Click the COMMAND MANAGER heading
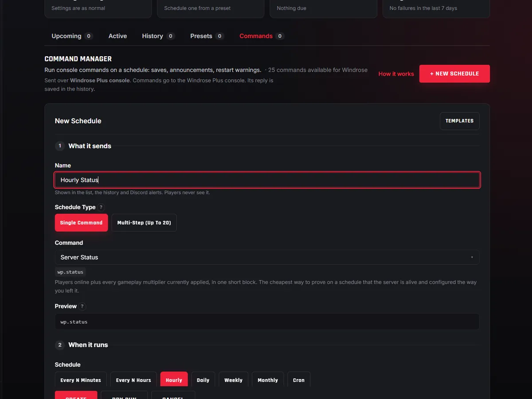 [x=78, y=59]
